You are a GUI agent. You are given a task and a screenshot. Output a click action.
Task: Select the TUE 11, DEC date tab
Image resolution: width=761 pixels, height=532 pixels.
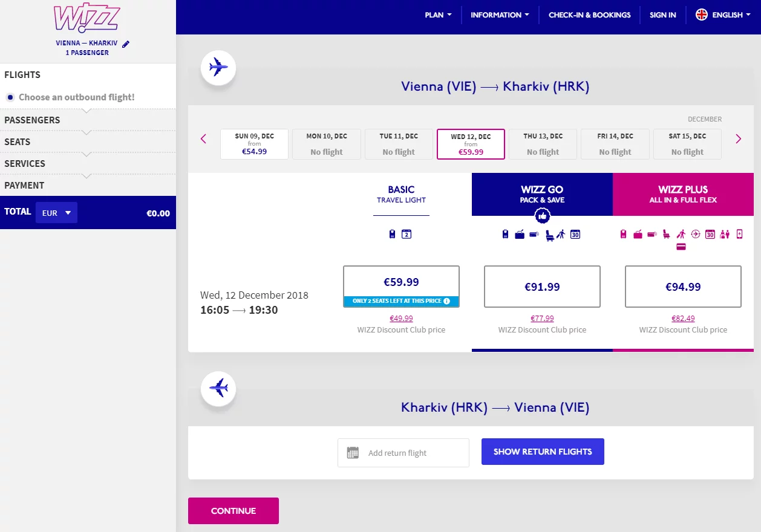tap(399, 144)
